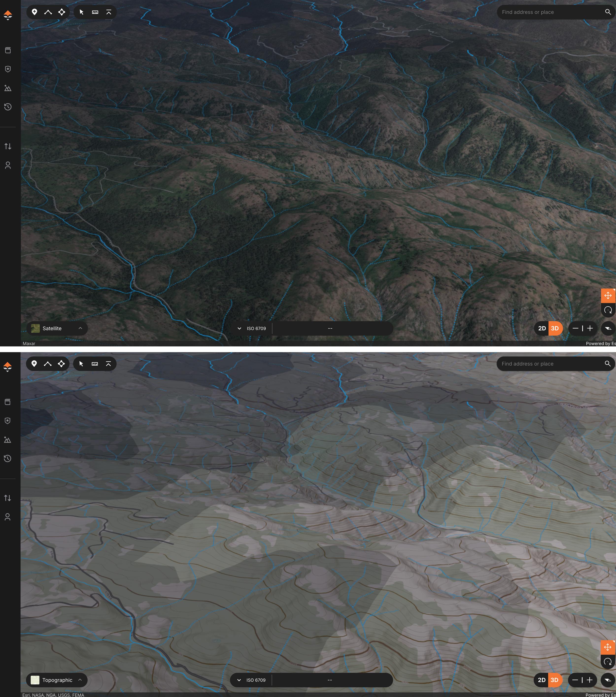
Task: Open the My Content sidebar panel
Action: [x=7, y=50]
